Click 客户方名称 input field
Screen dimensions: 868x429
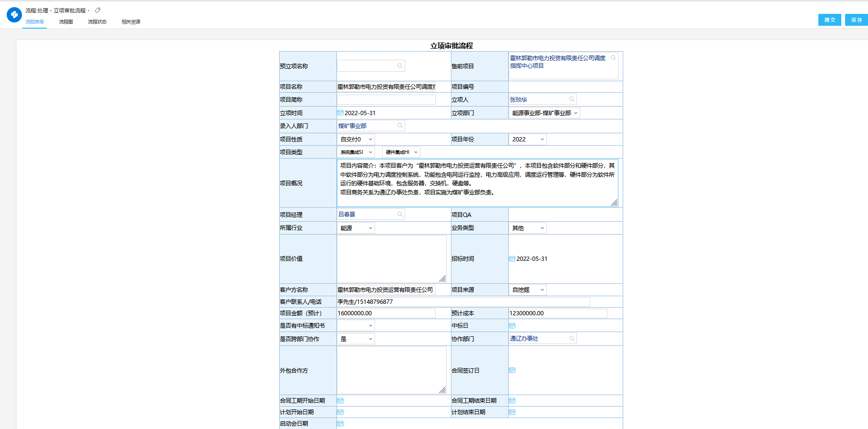[386, 290]
